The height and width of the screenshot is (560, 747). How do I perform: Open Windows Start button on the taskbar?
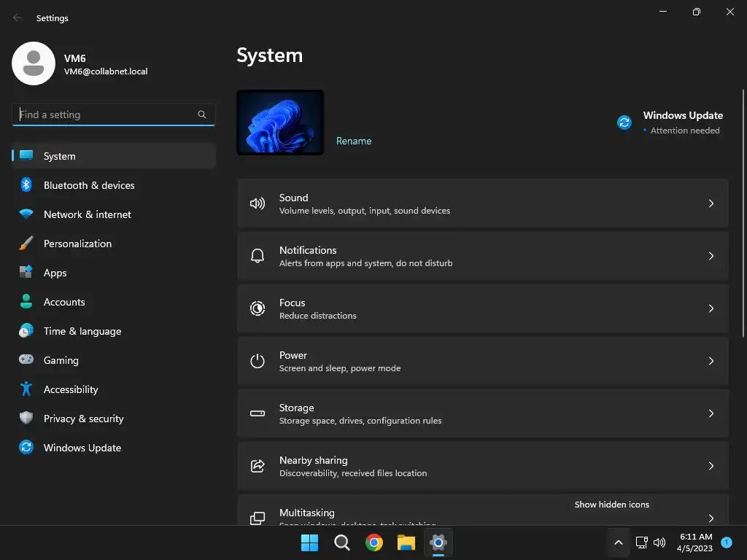click(x=309, y=542)
